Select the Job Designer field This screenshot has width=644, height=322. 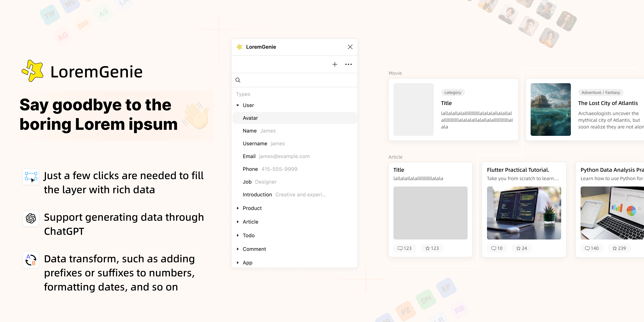point(294,182)
